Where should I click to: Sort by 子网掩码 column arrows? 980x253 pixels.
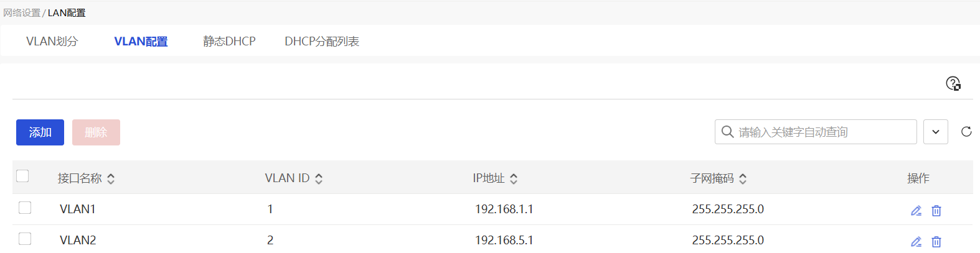pyautogui.click(x=743, y=179)
